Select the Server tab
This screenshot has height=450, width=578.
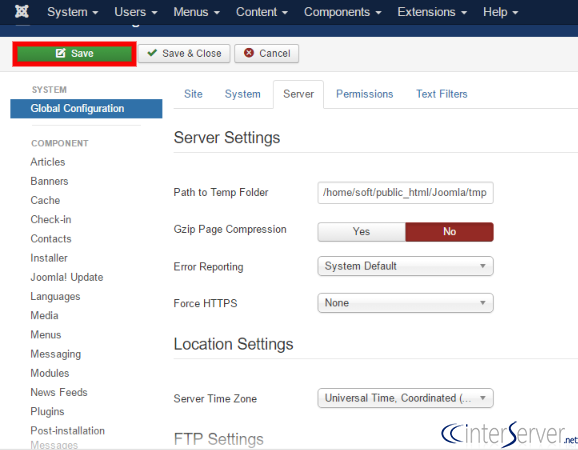click(x=299, y=94)
